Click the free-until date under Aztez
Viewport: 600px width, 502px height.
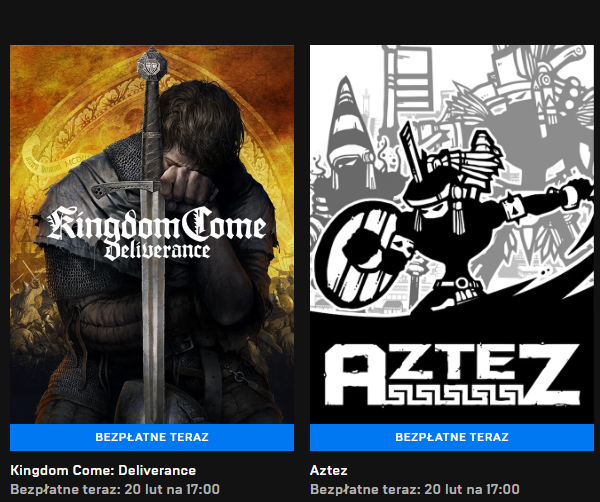point(415,489)
